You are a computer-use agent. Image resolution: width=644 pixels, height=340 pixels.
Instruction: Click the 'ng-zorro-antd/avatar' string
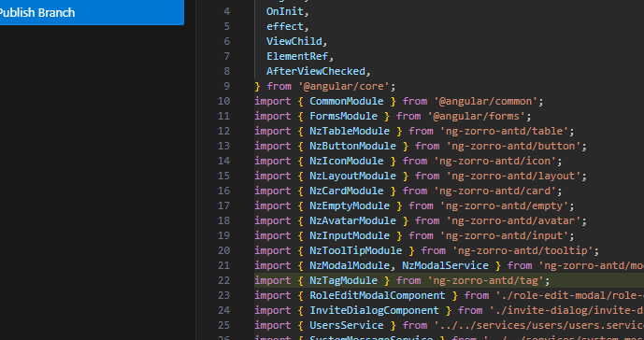pos(513,220)
